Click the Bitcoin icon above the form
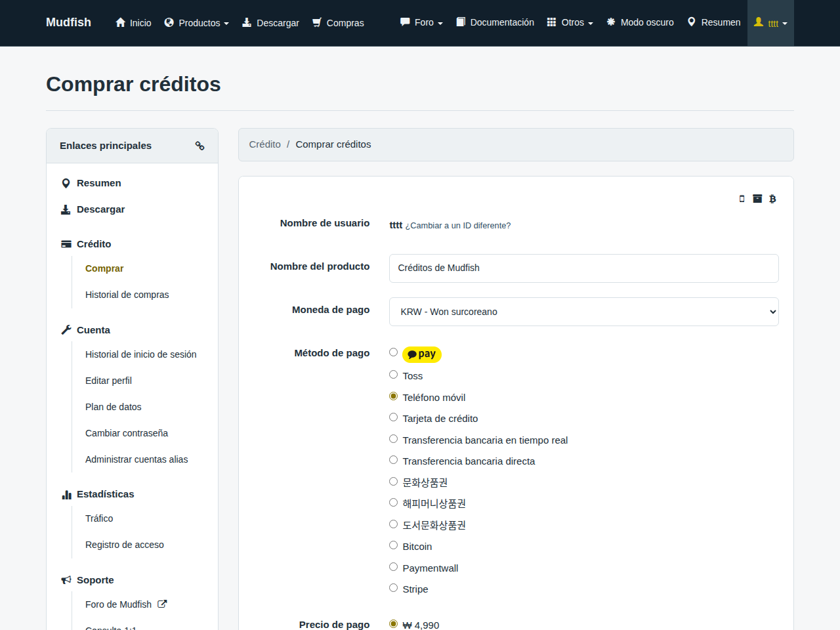This screenshot has width=840, height=630. (772, 199)
